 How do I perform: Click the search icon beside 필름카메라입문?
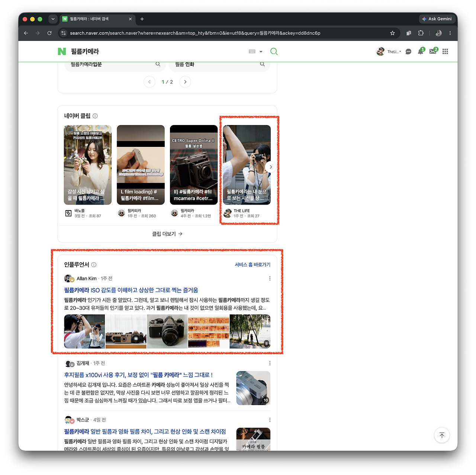pyautogui.click(x=158, y=64)
